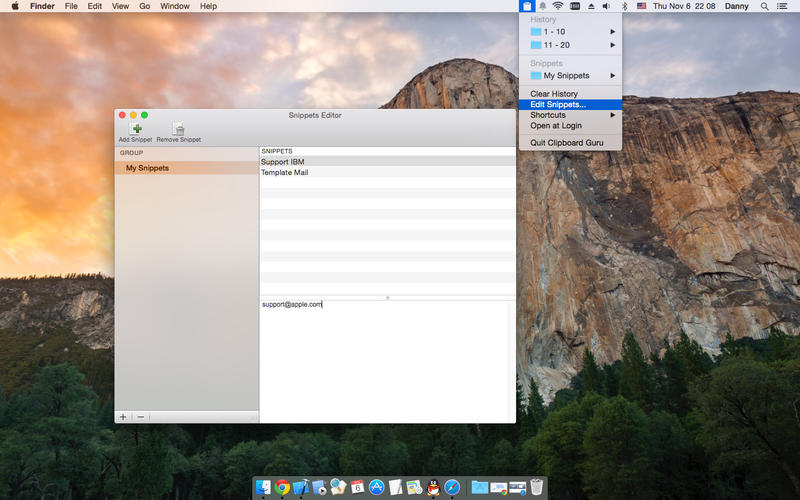
Task: Click the eject icon in the menu bar
Action: pyautogui.click(x=591, y=6)
